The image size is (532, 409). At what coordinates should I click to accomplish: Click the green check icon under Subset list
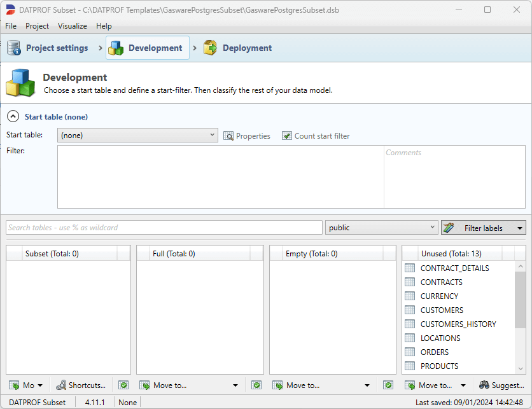click(123, 385)
